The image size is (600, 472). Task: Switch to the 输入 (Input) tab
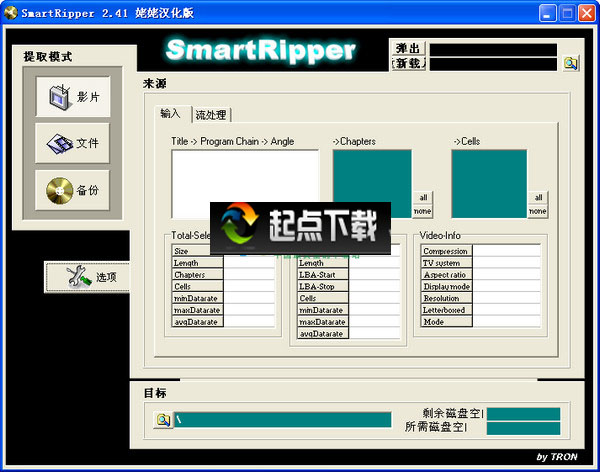173,114
